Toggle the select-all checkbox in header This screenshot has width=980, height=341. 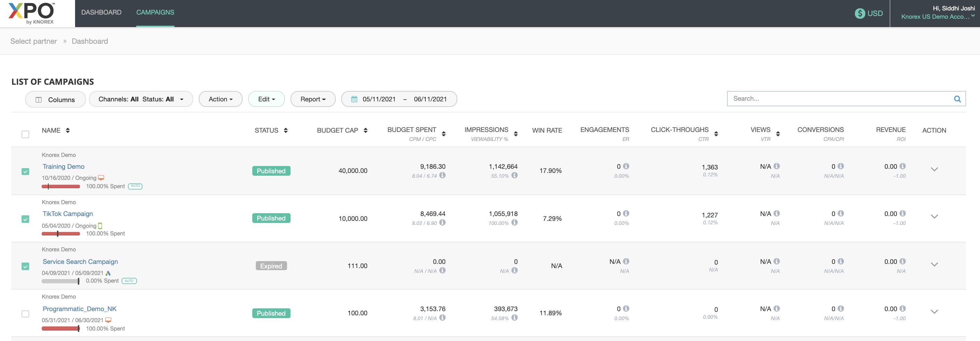[x=25, y=134]
